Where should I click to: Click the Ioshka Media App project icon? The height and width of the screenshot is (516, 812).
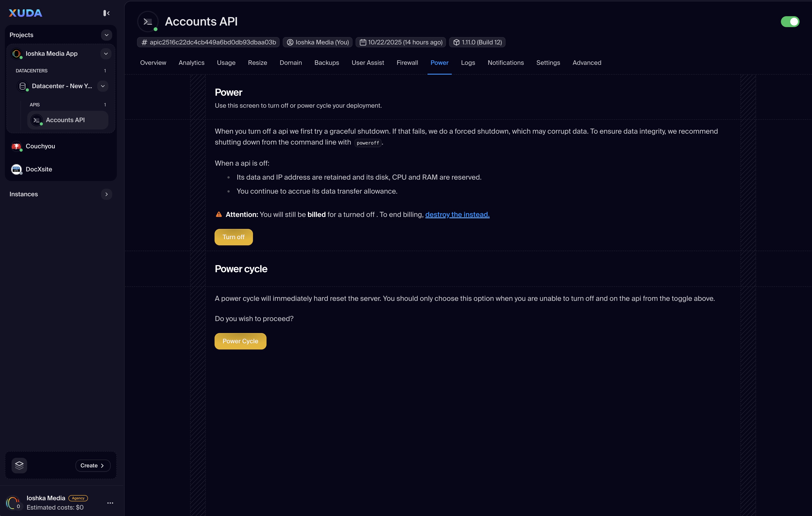coord(16,54)
